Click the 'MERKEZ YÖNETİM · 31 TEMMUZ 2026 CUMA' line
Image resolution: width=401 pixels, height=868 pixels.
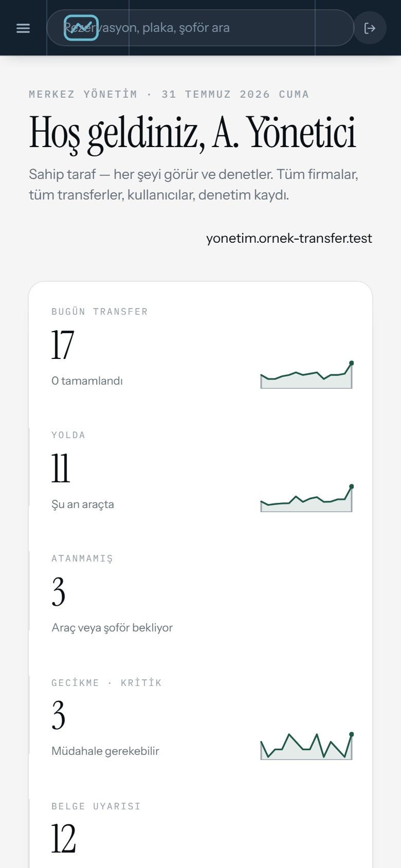click(x=169, y=94)
